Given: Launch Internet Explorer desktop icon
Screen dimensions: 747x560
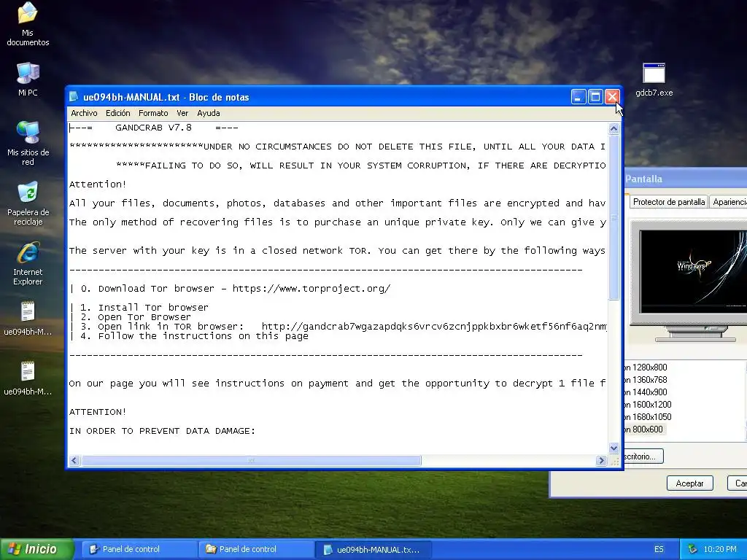Looking at the screenshot, I should [x=28, y=263].
